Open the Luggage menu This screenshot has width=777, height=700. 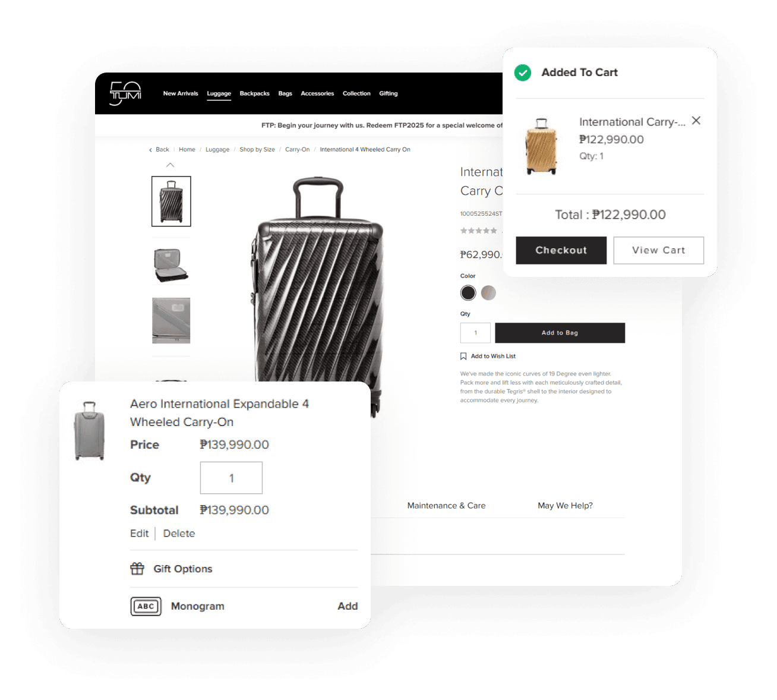(x=219, y=94)
